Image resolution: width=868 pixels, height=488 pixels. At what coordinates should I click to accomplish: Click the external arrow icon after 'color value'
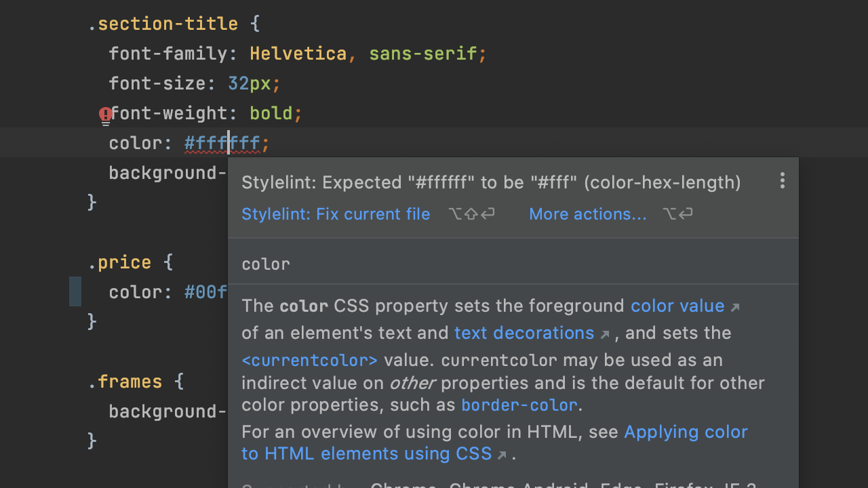pos(735,307)
